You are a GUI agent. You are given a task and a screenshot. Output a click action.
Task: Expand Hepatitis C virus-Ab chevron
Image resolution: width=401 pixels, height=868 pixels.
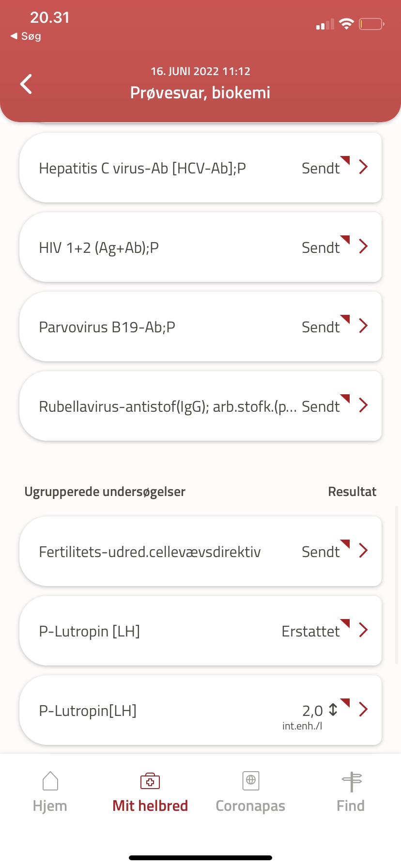pyautogui.click(x=363, y=167)
